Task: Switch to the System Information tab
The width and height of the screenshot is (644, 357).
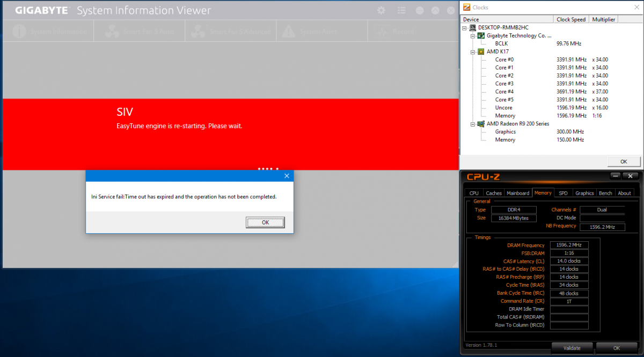Action: [x=48, y=32]
